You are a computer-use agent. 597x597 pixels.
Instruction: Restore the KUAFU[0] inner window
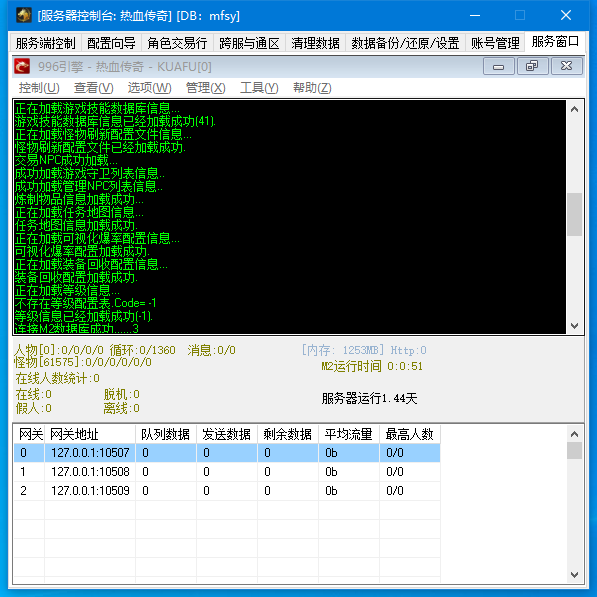(532, 67)
